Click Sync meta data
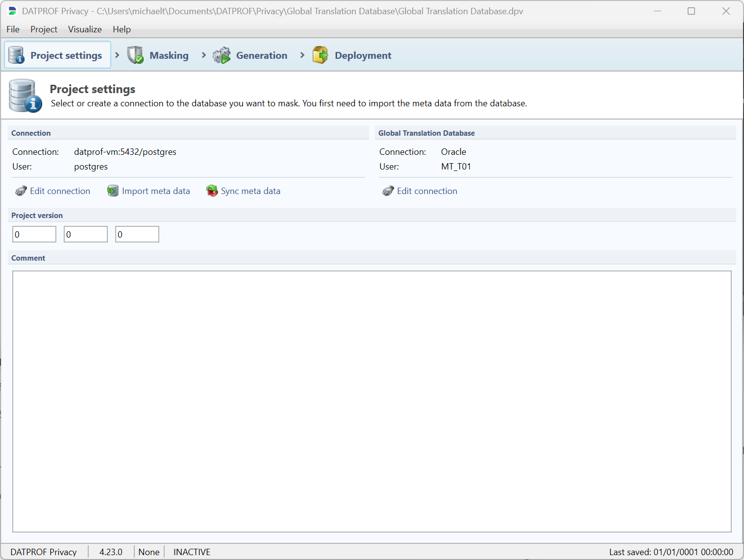Viewport: 744px width, 560px height. 243,191
